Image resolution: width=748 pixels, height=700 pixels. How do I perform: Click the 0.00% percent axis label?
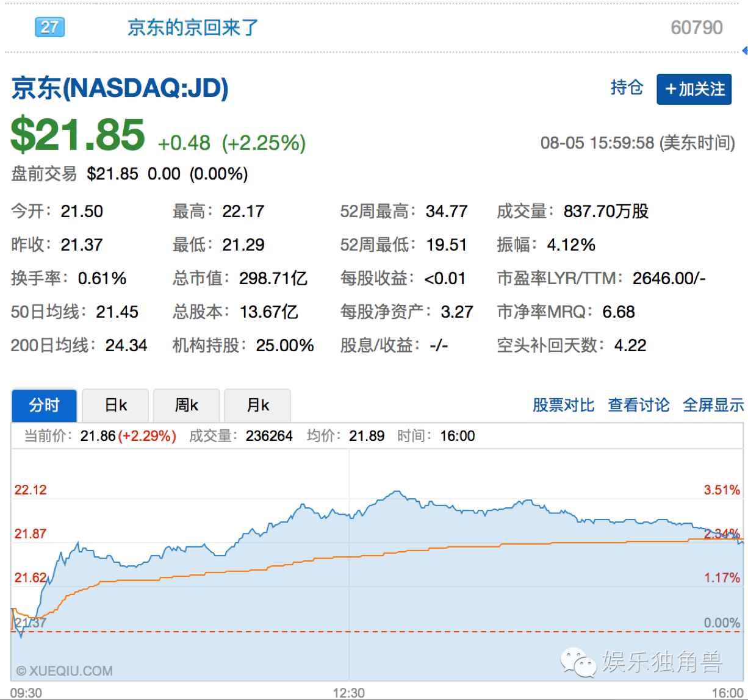722,623
